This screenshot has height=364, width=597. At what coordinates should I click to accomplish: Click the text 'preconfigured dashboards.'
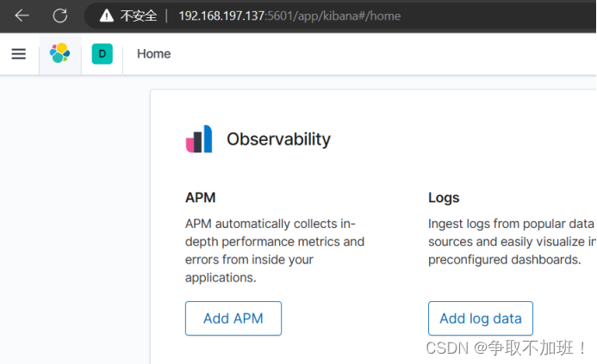505,259
